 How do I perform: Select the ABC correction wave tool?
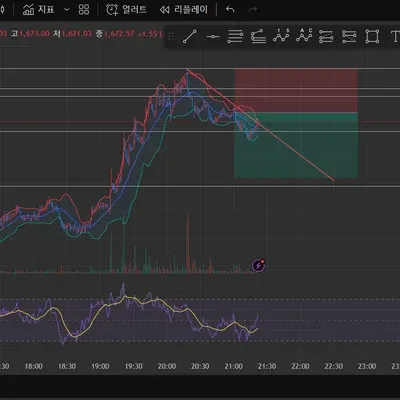click(x=304, y=36)
